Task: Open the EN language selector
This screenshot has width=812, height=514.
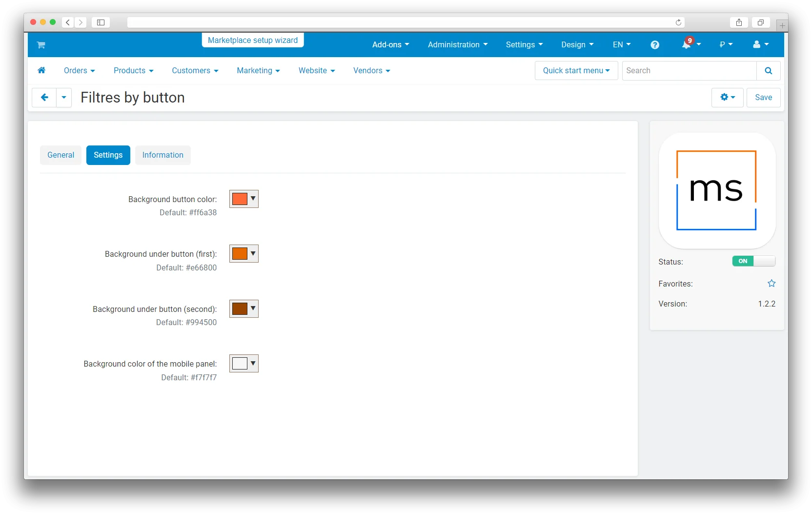Action: tap(622, 45)
